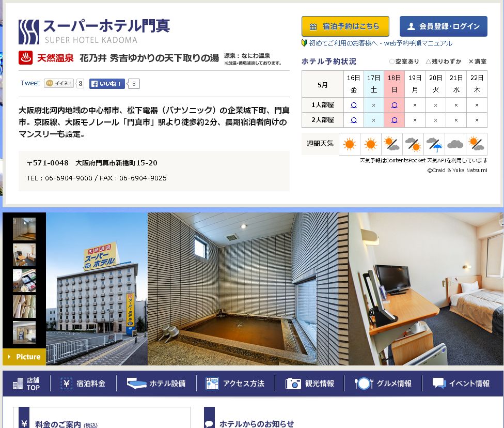Open イベント情報 menu item
504x428 pixels.
pyautogui.click(x=461, y=384)
